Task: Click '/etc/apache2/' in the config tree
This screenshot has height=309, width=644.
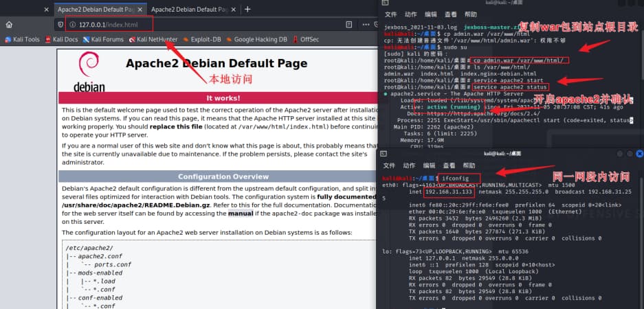Action: tap(89, 249)
